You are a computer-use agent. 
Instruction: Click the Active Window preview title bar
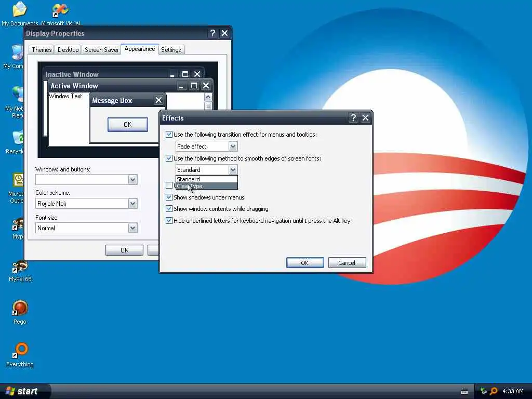pos(130,86)
